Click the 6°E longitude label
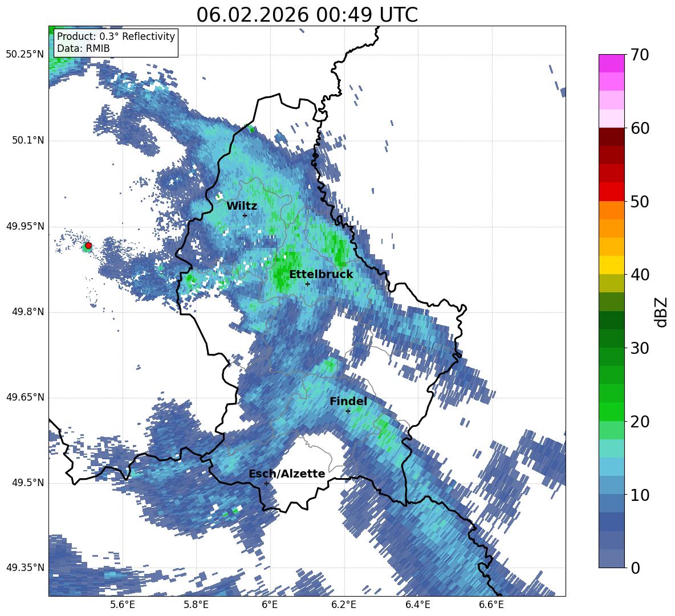This screenshot has width=675, height=616. point(270,605)
